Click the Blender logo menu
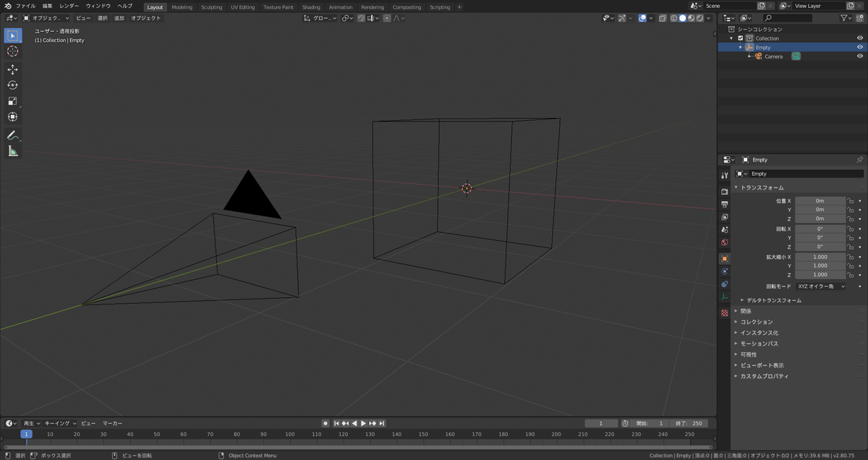868x460 pixels. click(7, 7)
